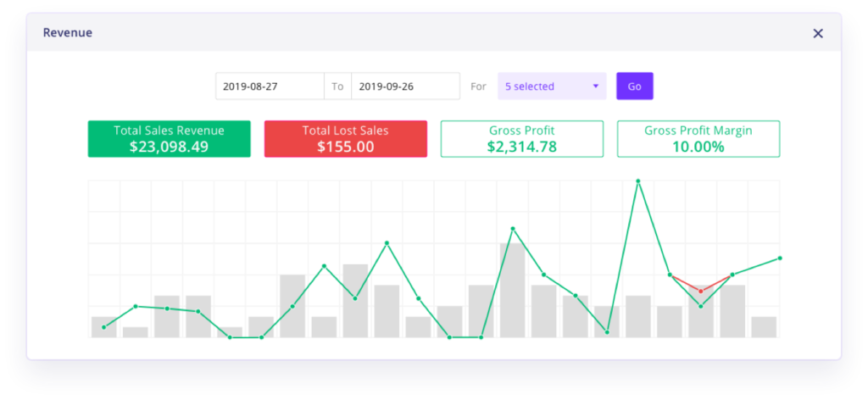Click the highest peak point on the green line
Image resolution: width=868 pixels, height=400 pixels.
(x=638, y=181)
